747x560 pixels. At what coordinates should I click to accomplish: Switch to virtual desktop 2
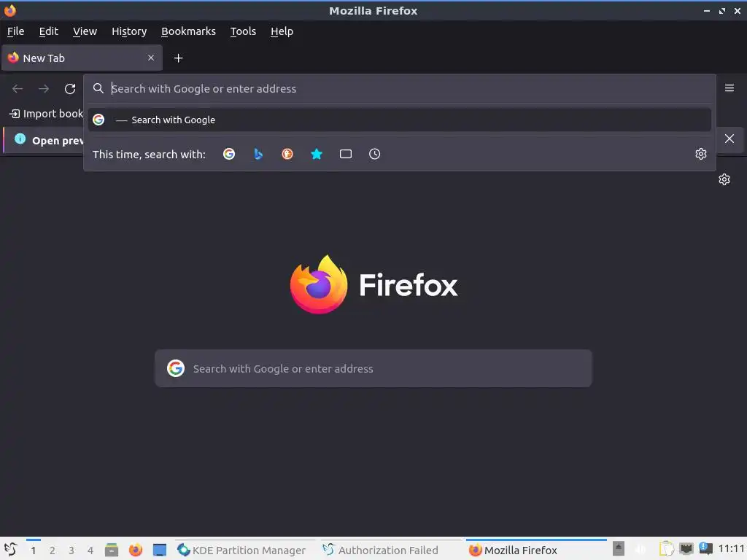[x=53, y=551]
